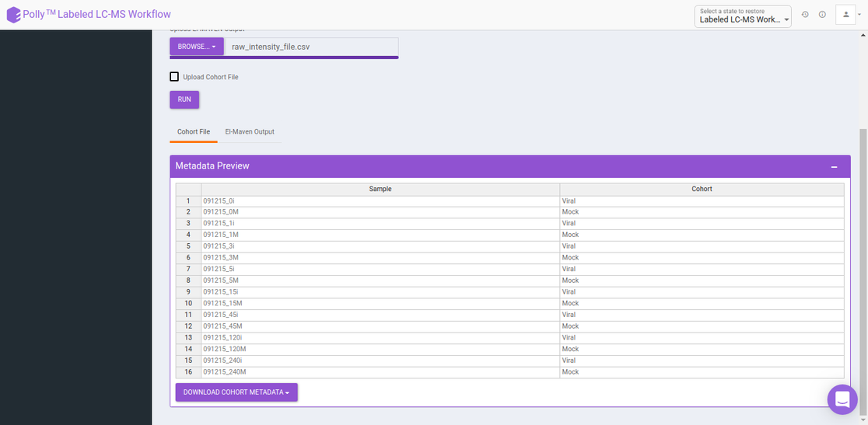Image resolution: width=868 pixels, height=425 pixels.
Task: Select sample cell 091215_240M
Action: [380, 372]
